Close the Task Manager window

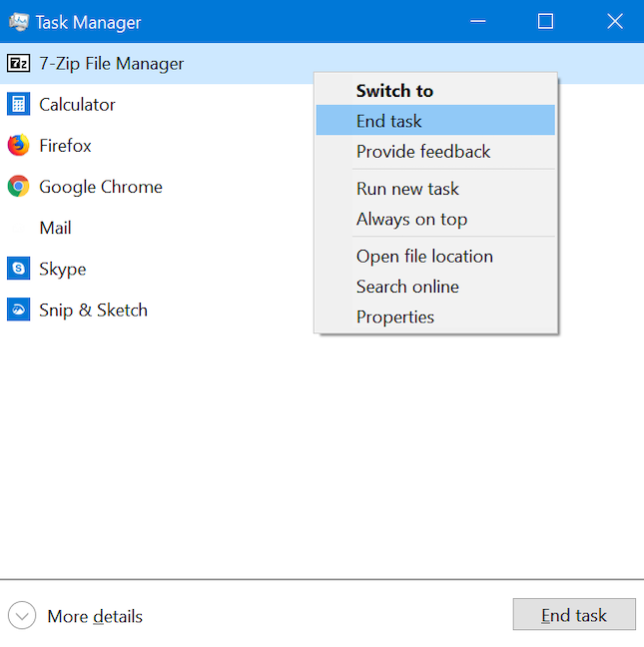[615, 21]
